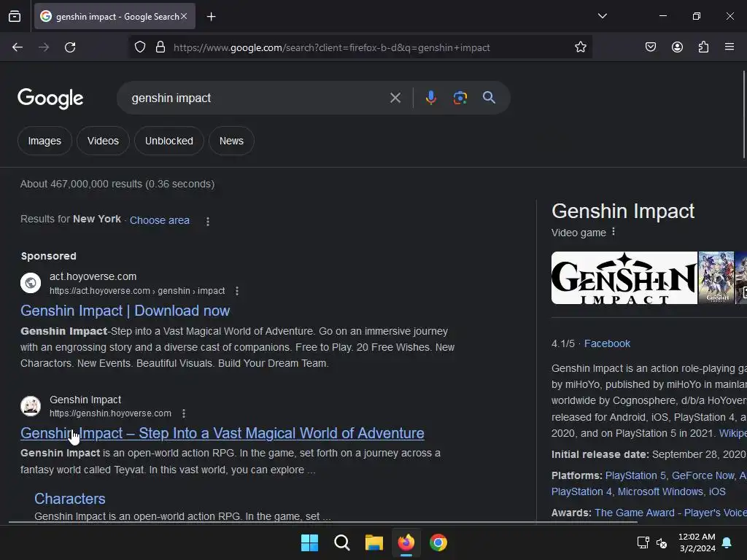Open the Firefox application menu
This screenshot has width=747, height=560.
pyautogui.click(x=729, y=47)
